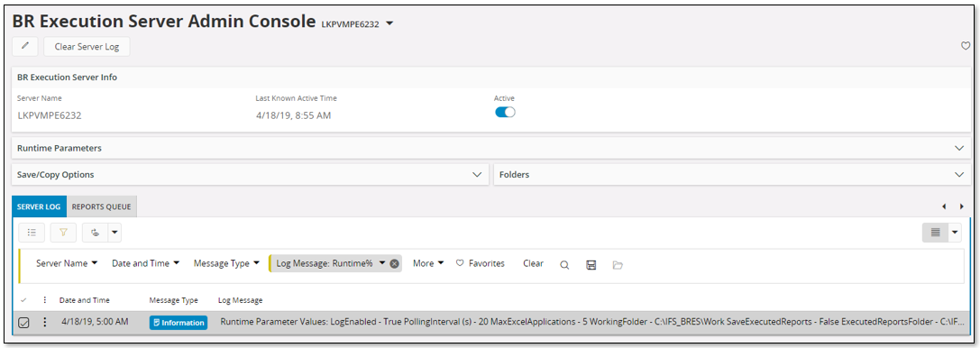
Task: Add page to favorites with heart icon
Action: (965, 46)
